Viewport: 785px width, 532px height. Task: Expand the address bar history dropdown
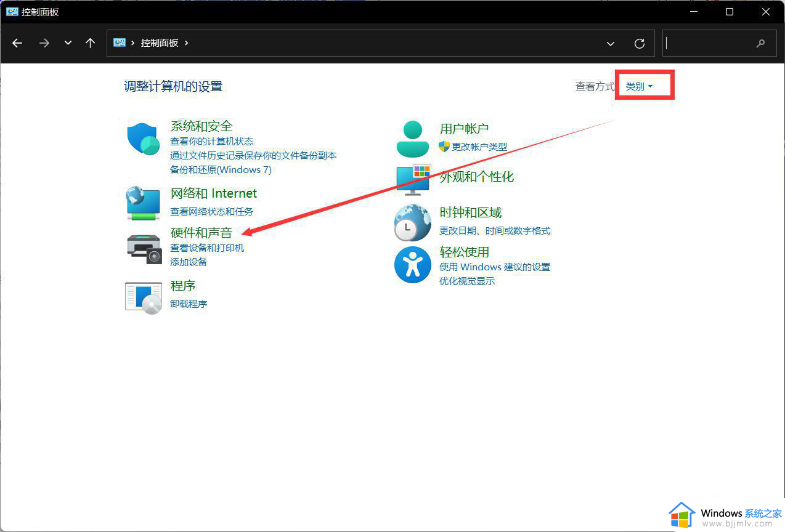point(611,43)
